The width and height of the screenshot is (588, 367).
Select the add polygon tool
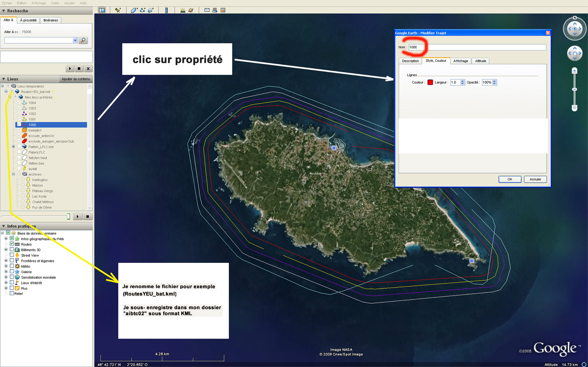(134, 10)
